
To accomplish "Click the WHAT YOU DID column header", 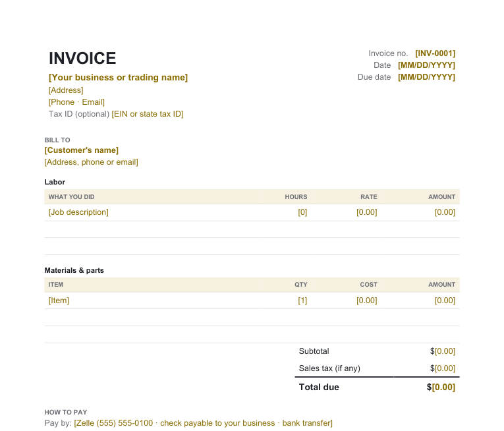I will (x=71, y=197).
